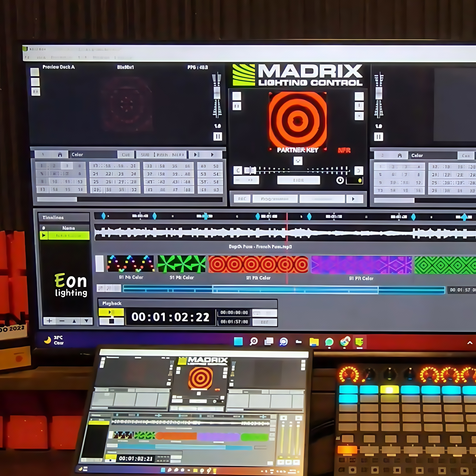The image size is (476, 476).
Task: Click the yellow Play/Pause button in Playback
Action: 111,312
